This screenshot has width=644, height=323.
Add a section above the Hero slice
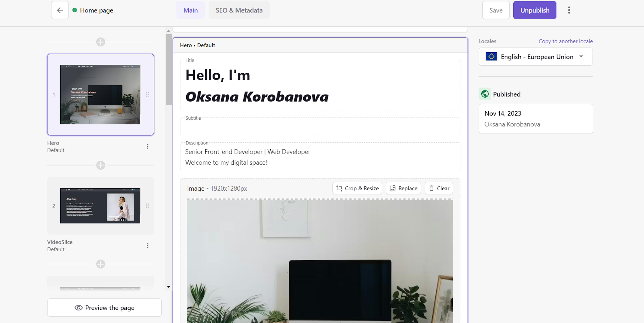(100, 42)
